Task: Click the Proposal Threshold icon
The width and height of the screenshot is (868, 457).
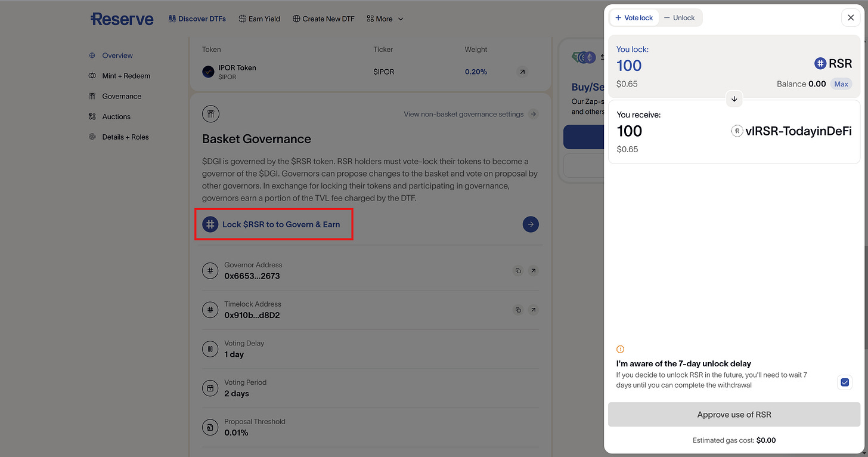Action: [x=210, y=427]
